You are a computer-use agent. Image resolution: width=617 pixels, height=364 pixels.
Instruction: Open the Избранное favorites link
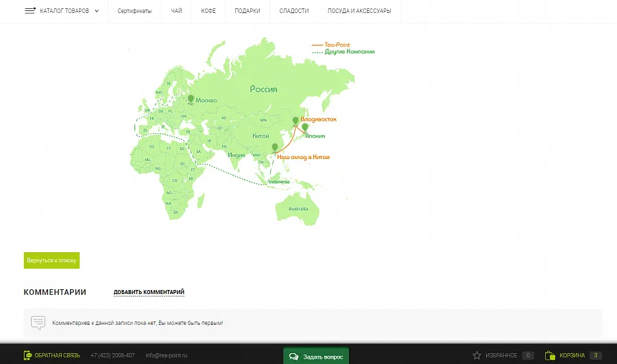[x=501, y=355]
